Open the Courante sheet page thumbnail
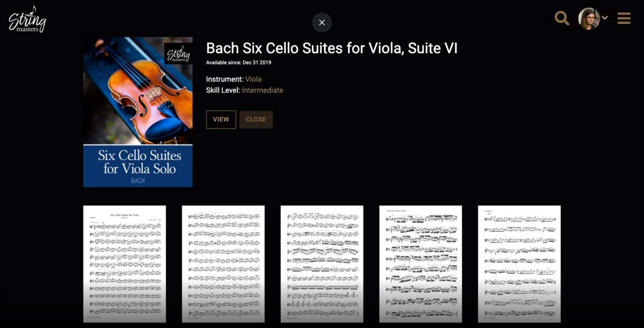This screenshot has height=328, width=644. click(519, 264)
